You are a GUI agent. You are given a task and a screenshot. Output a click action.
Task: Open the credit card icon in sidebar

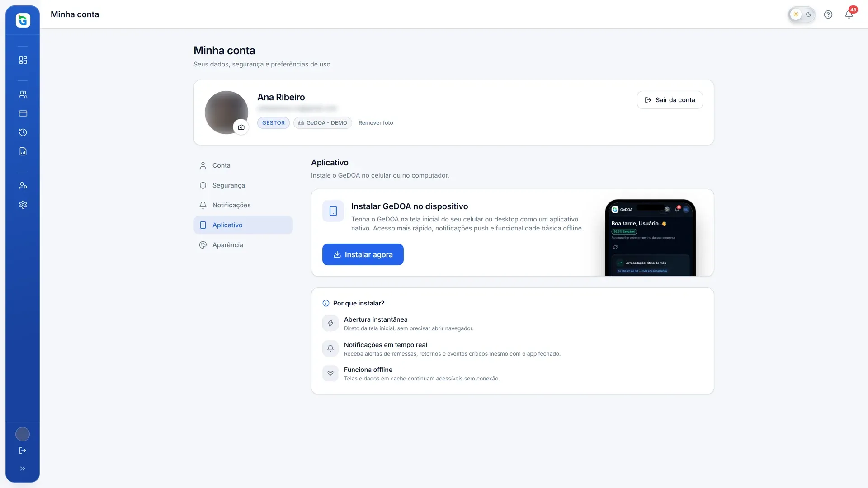[x=23, y=113]
